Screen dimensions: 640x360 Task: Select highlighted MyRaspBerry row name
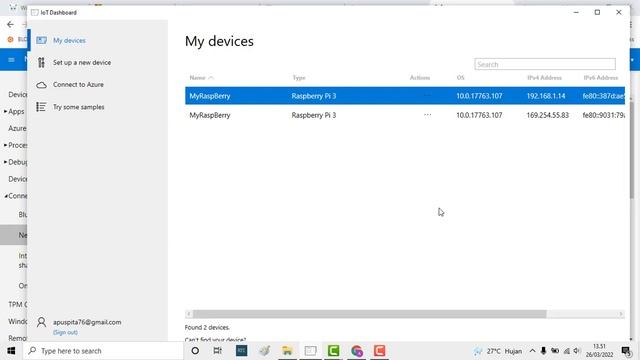210,96
